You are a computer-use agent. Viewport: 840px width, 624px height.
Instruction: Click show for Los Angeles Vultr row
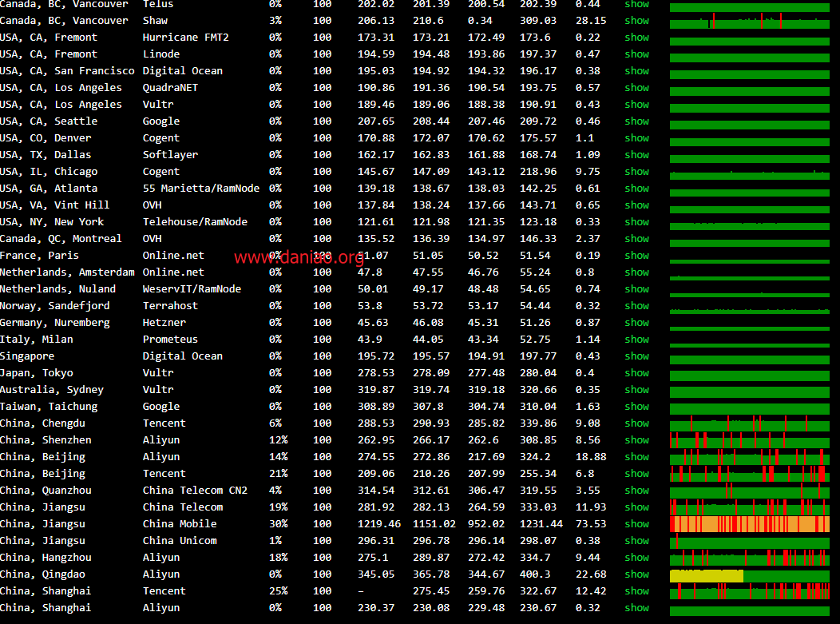(636, 104)
